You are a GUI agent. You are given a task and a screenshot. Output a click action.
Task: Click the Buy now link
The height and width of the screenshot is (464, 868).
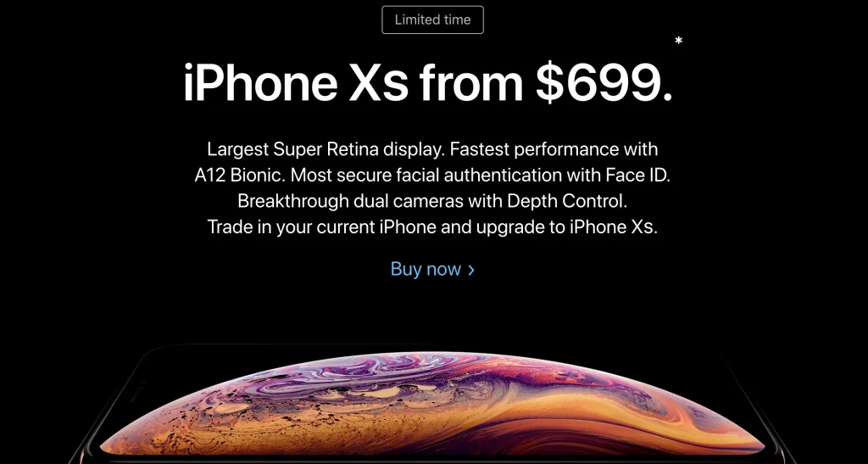tap(432, 269)
